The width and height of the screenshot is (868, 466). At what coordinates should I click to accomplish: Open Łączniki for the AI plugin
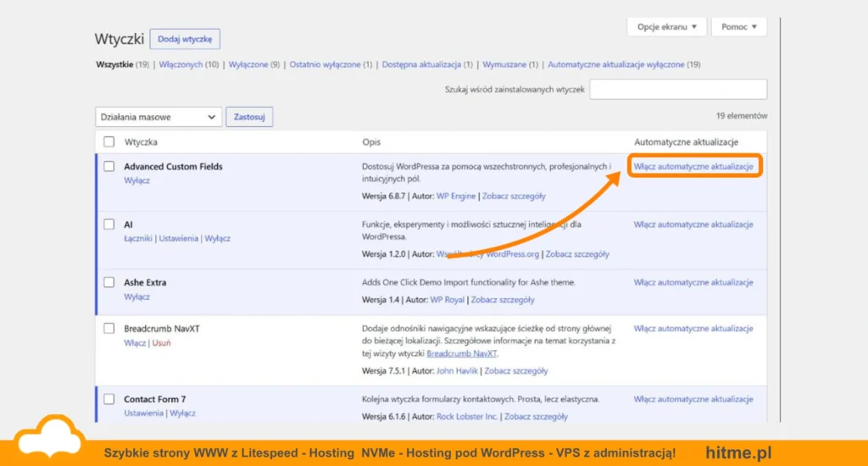[x=138, y=239]
